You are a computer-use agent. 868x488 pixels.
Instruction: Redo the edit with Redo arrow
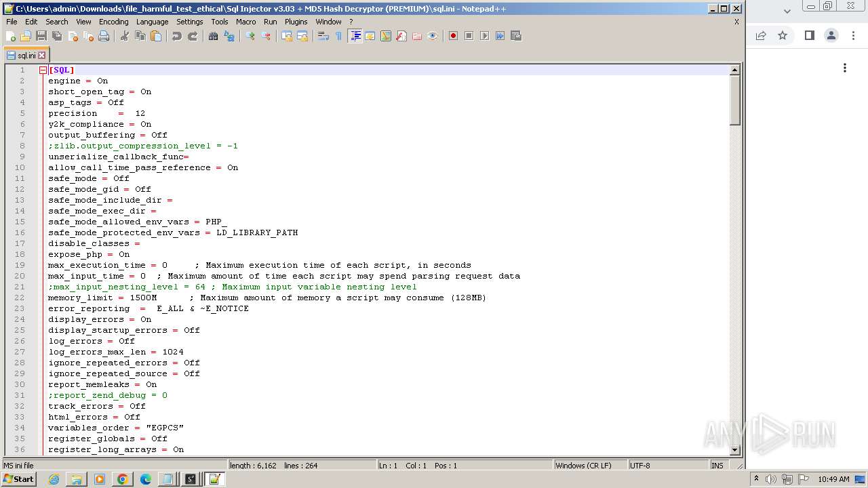point(193,36)
